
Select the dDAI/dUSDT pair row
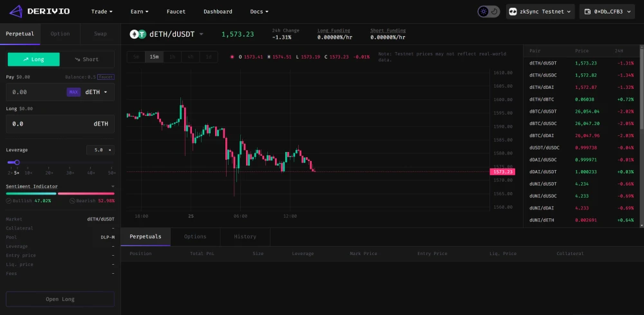tap(581, 171)
